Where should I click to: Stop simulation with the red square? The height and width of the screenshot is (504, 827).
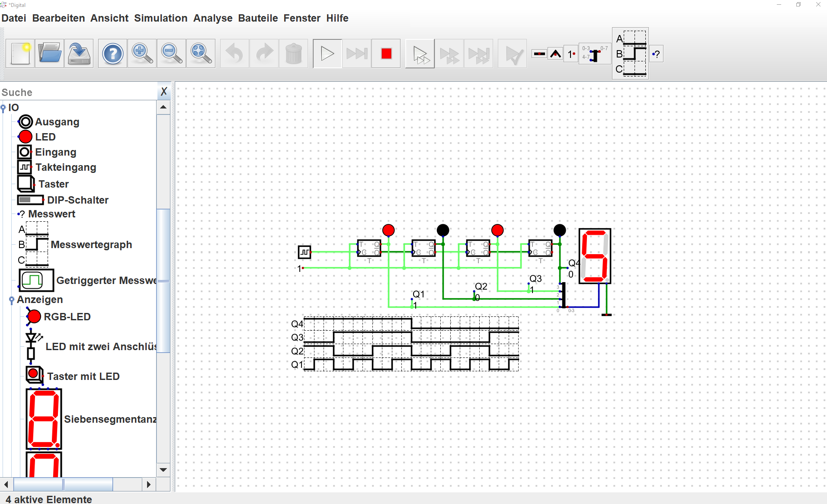(x=386, y=54)
